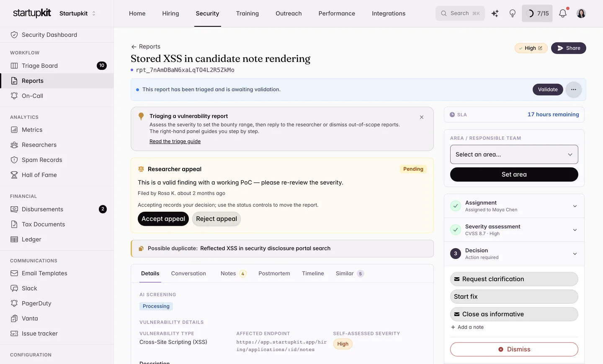Open Researchers people icon entry

(x=14, y=145)
